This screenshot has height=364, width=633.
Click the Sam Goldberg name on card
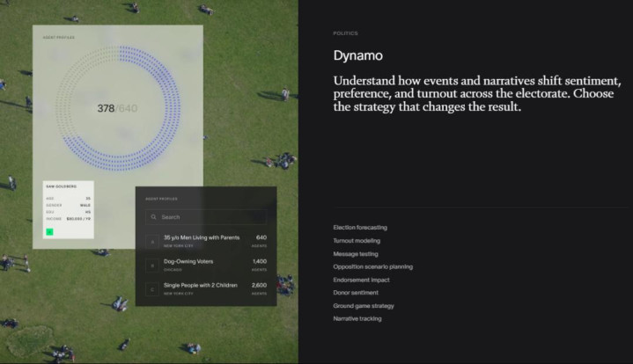pyautogui.click(x=61, y=186)
